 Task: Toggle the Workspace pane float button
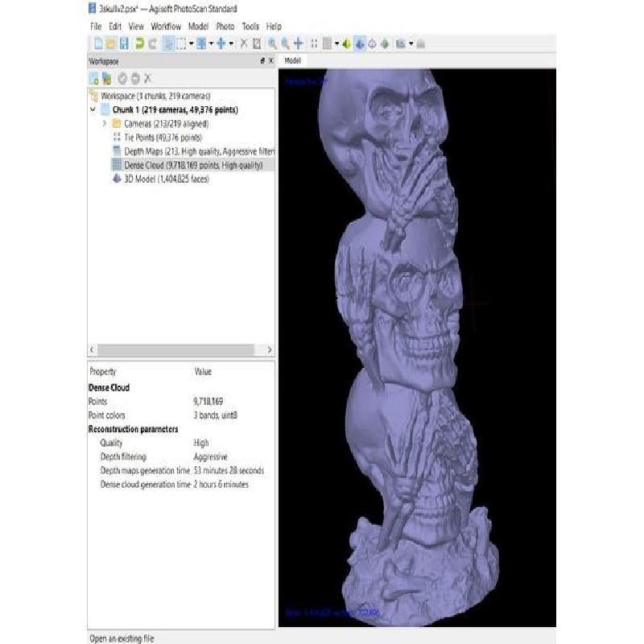[262, 61]
